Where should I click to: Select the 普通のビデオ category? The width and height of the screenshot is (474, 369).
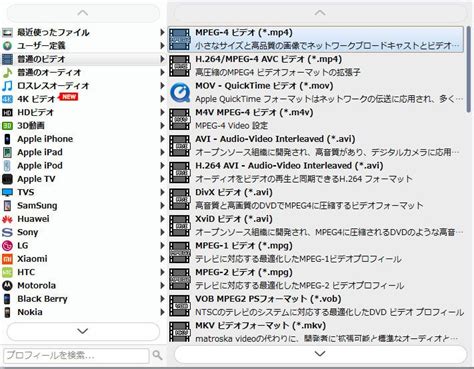(83, 59)
